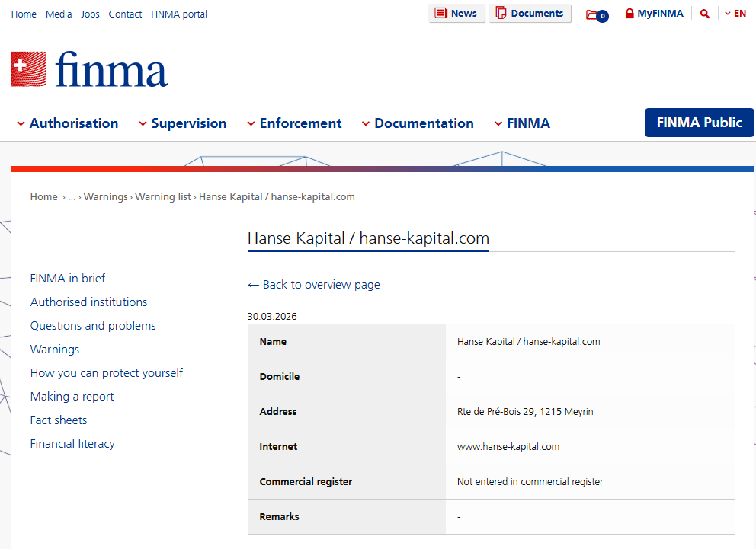The height and width of the screenshot is (549, 756).
Task: Open Making a report sidebar link
Action: (x=72, y=397)
